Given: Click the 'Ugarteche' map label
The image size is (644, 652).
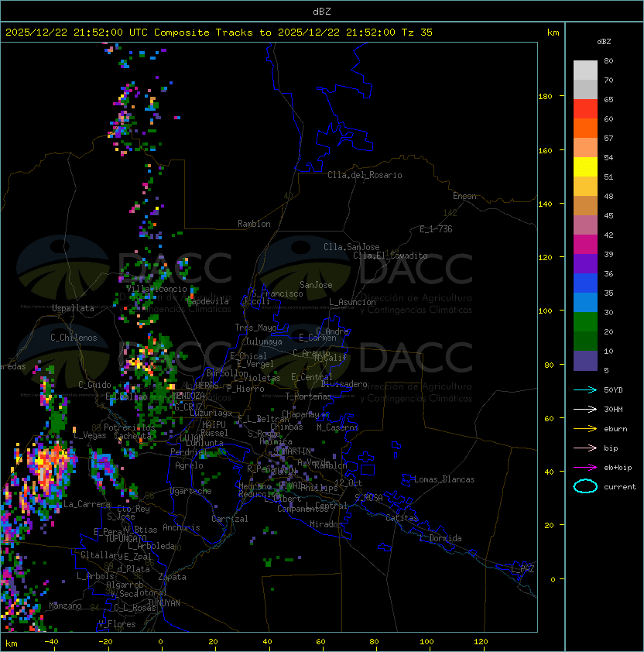Looking at the screenshot, I should pos(191,491).
